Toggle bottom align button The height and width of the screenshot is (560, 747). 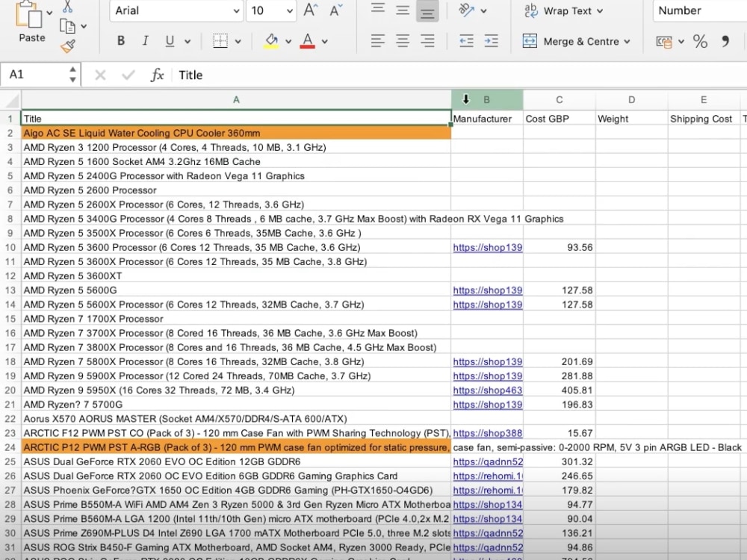pos(427,10)
